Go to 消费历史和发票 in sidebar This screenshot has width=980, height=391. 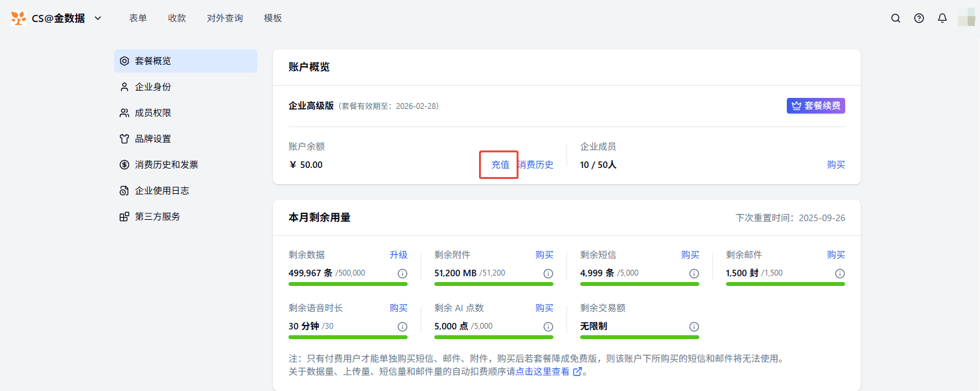click(167, 165)
